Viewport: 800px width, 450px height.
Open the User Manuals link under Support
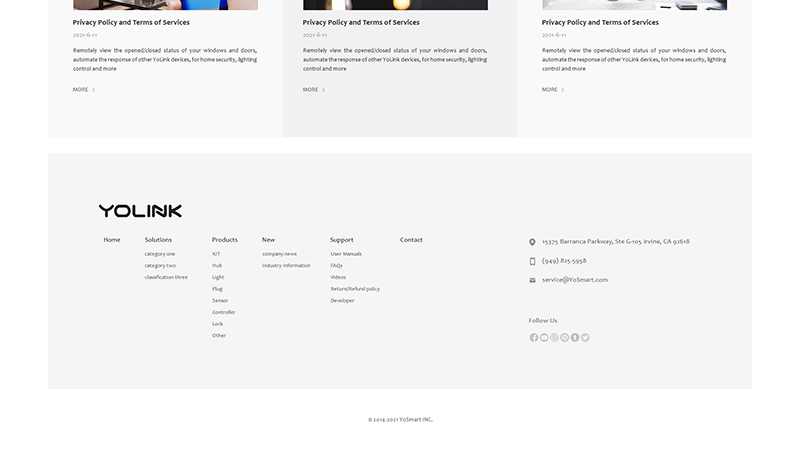click(x=346, y=254)
